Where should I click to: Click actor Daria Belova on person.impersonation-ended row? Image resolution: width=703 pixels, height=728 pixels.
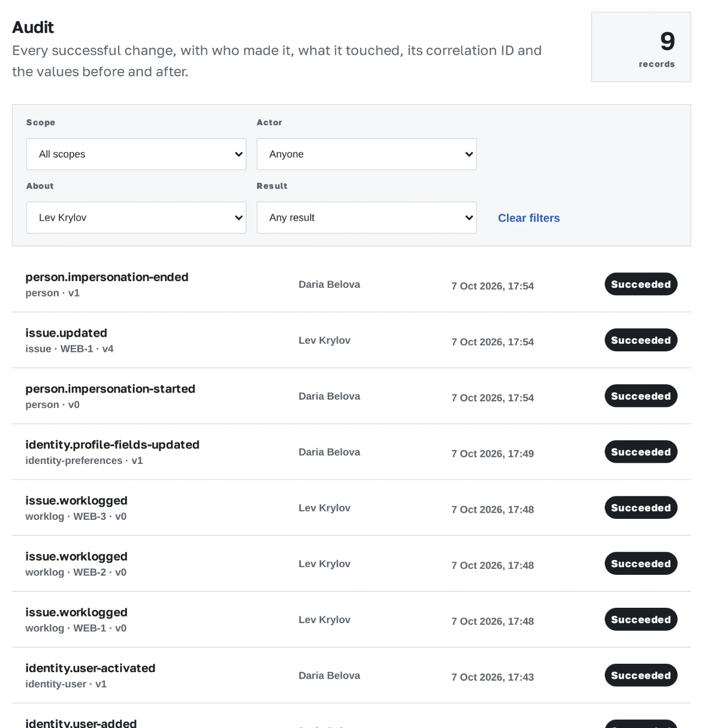(x=330, y=284)
